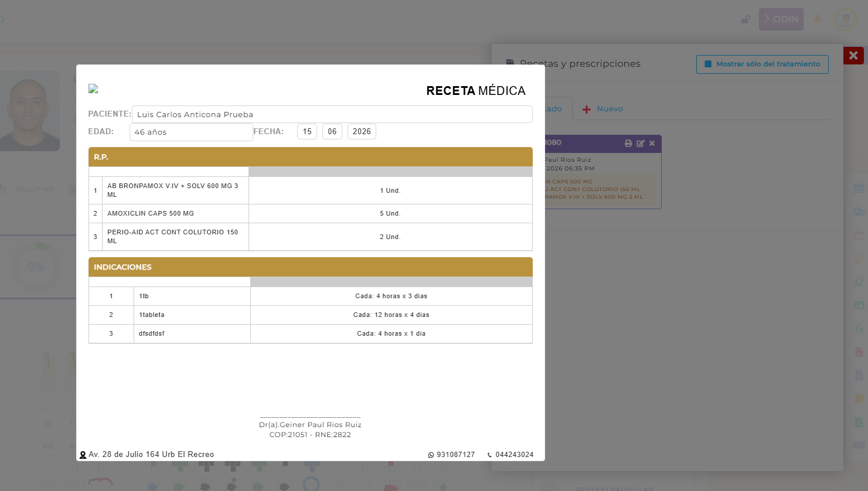Edit prescription card using pencil icon
This screenshot has width=868, height=491.
[641, 143]
